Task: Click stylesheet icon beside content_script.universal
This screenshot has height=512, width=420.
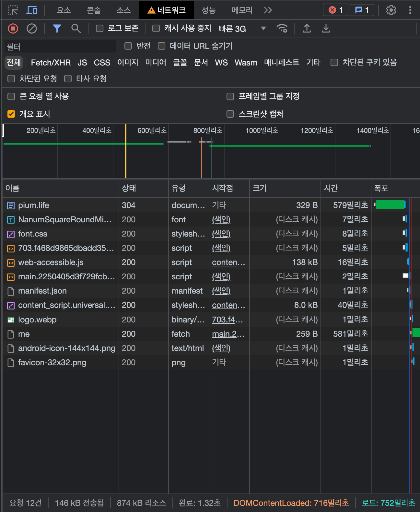Action: tap(11, 306)
